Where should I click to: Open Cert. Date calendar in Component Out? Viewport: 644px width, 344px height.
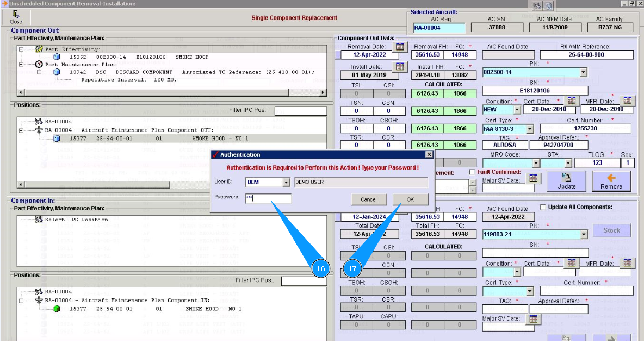coord(571,101)
